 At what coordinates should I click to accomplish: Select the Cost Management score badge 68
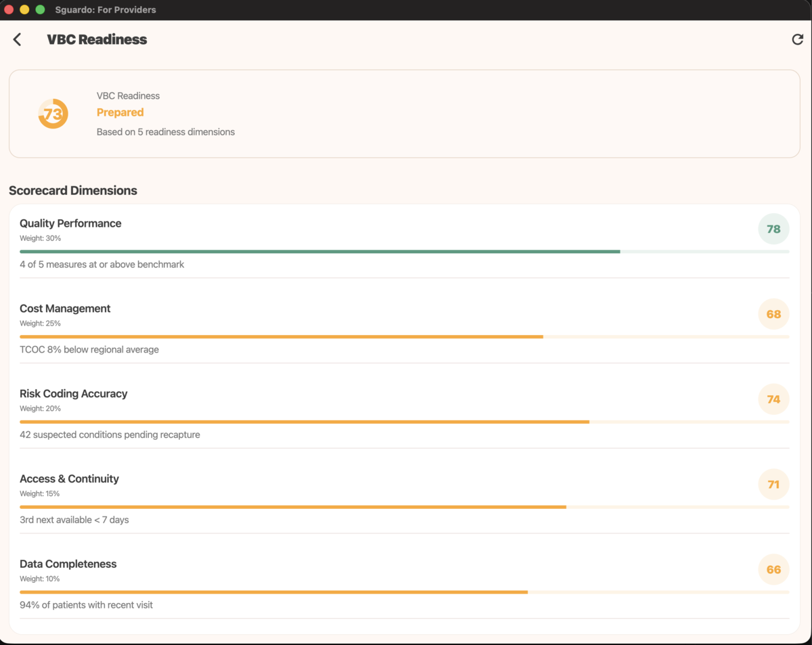click(x=773, y=314)
